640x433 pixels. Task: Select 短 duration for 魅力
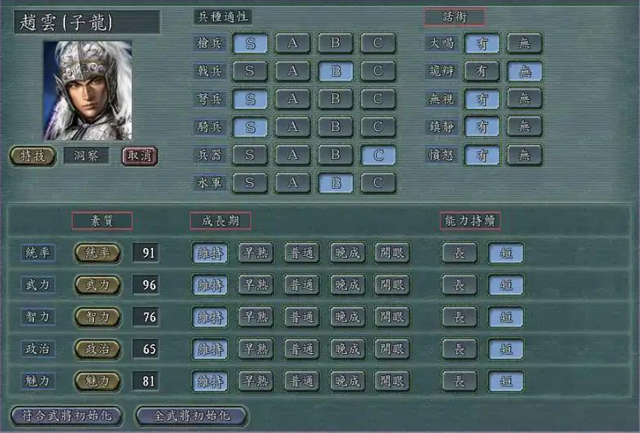[506, 381]
